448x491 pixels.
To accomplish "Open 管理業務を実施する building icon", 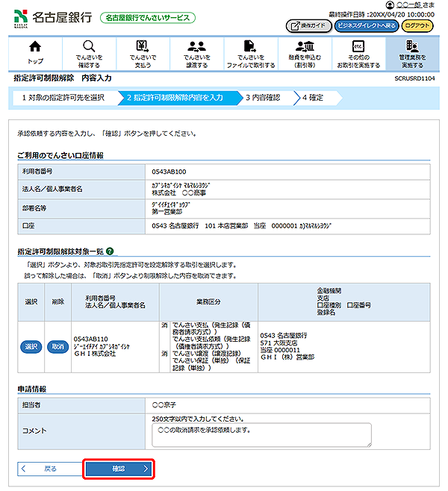I will (411, 47).
